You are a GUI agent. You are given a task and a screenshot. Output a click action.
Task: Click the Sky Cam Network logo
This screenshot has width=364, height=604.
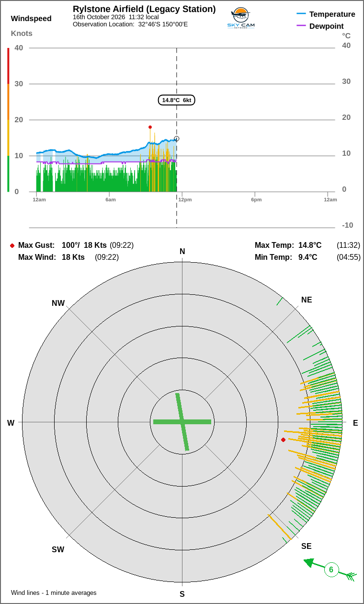[x=241, y=19]
